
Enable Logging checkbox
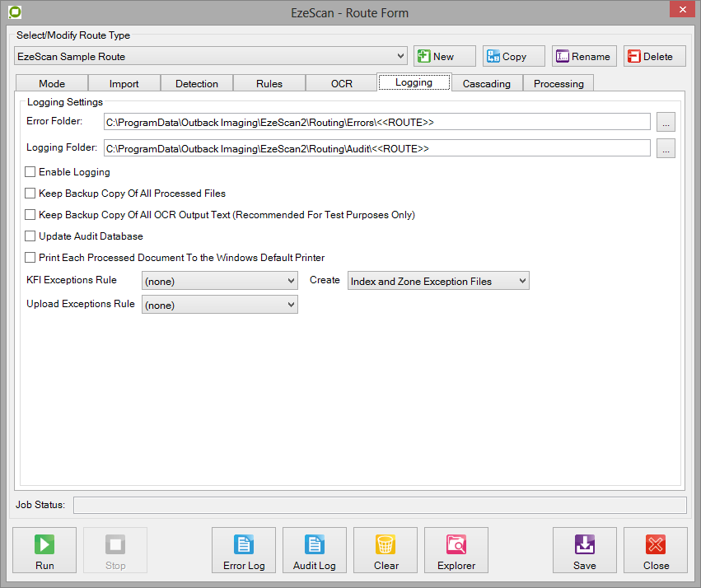point(30,172)
